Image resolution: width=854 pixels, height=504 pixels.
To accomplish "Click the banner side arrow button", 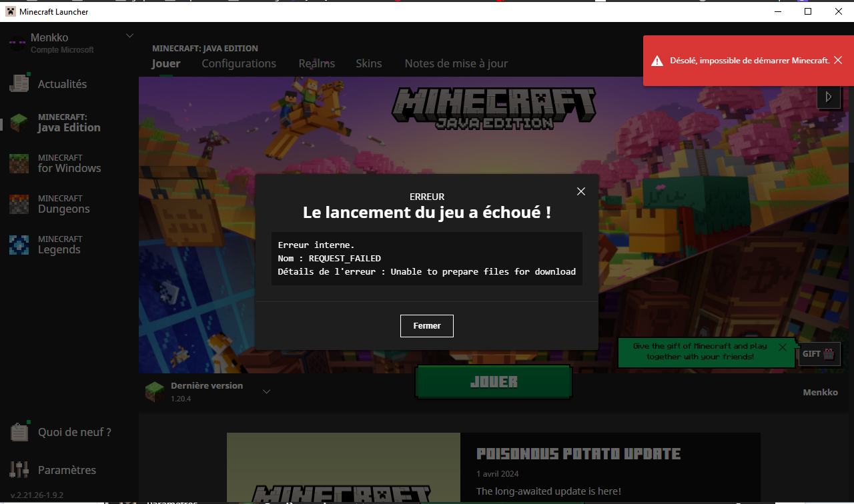I will coord(829,97).
